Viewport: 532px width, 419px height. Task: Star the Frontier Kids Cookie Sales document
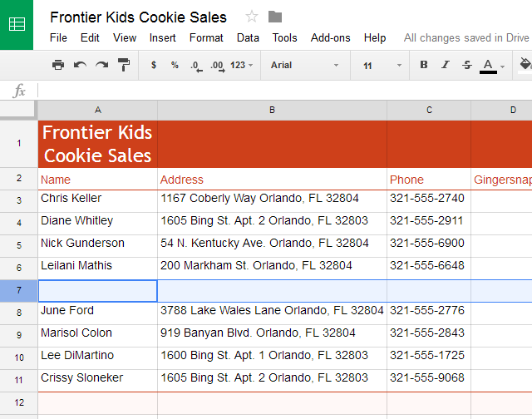[252, 17]
